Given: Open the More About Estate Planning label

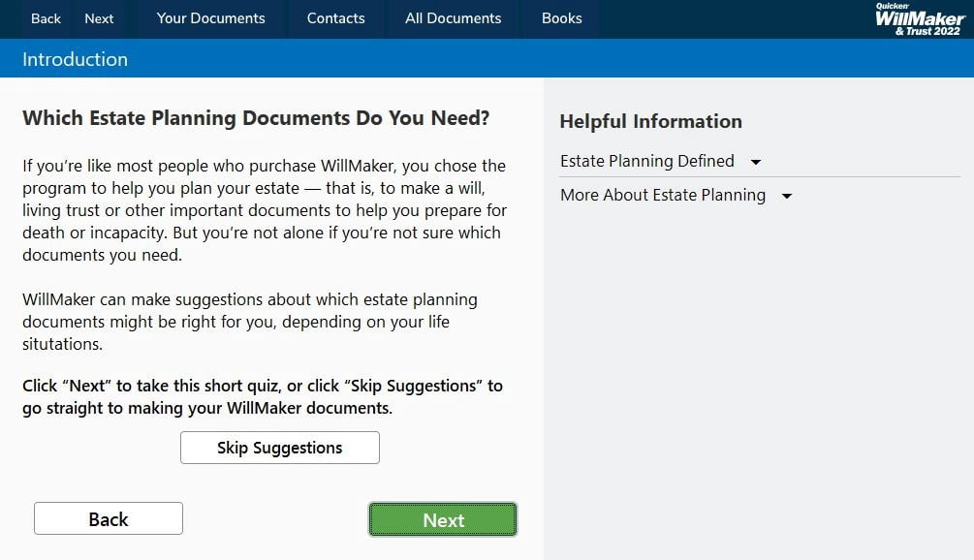Looking at the screenshot, I should coord(662,195).
